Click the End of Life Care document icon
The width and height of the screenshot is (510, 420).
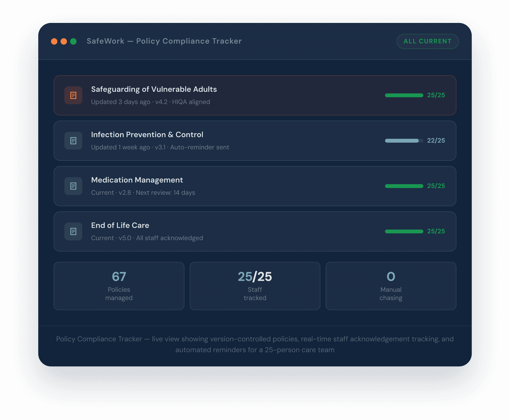point(73,231)
